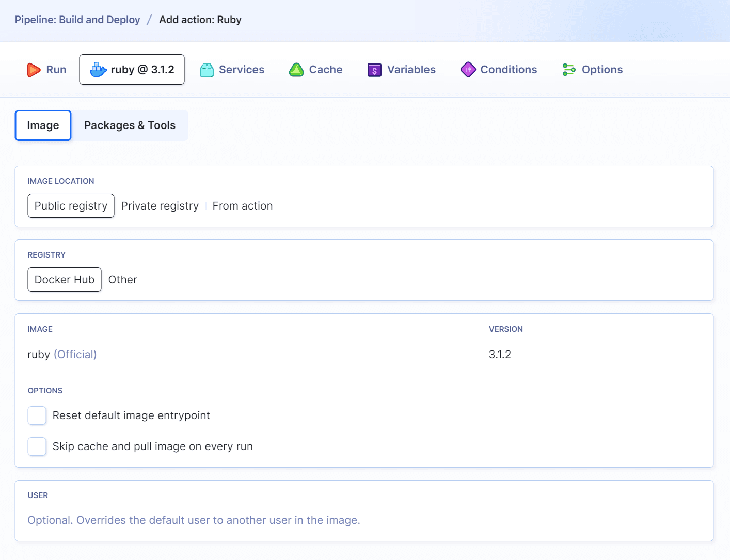Switch to Packages & Tools tab
Image resolution: width=730 pixels, height=560 pixels.
click(130, 125)
